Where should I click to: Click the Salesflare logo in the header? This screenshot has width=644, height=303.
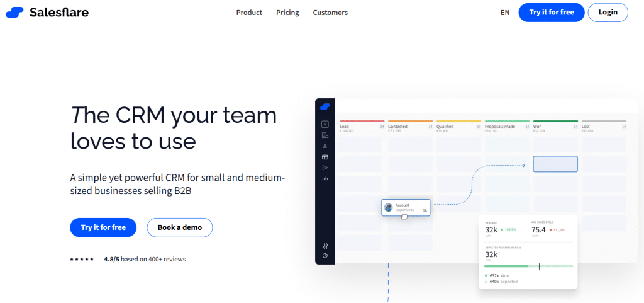coord(47,13)
